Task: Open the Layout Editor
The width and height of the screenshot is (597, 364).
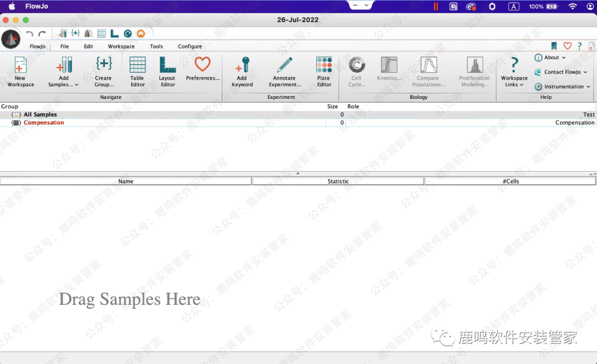Action: (x=167, y=66)
